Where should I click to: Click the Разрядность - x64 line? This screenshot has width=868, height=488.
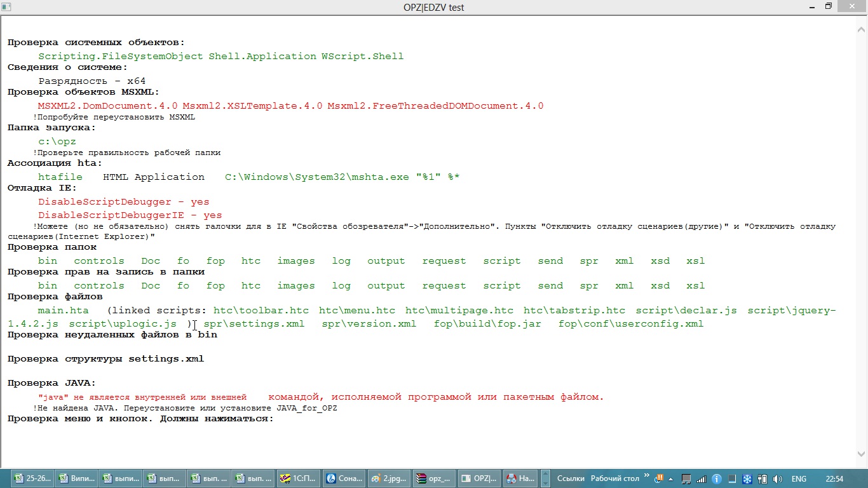92,81
